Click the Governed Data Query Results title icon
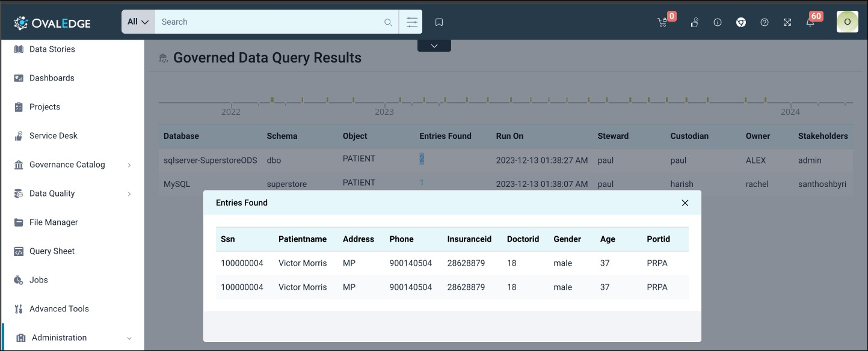The width and height of the screenshot is (868, 351). [x=163, y=58]
